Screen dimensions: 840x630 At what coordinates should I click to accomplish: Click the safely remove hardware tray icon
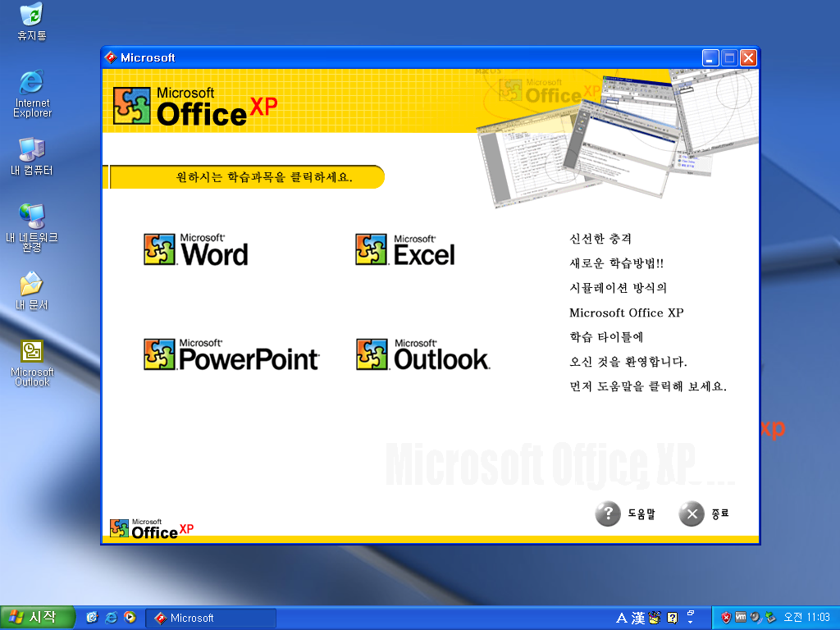pos(770,618)
